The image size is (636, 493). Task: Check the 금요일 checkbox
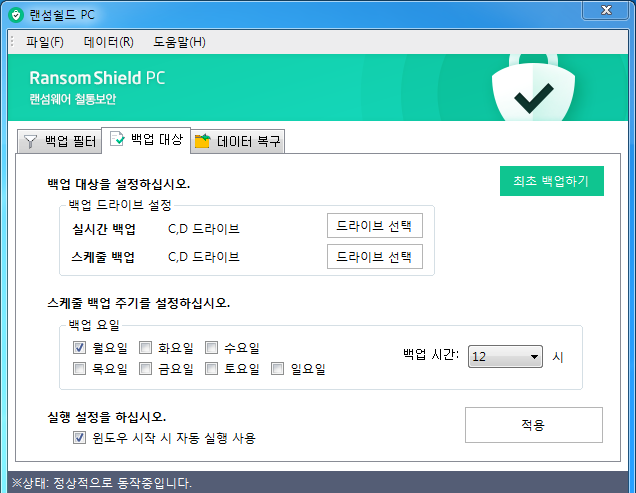(x=145, y=368)
